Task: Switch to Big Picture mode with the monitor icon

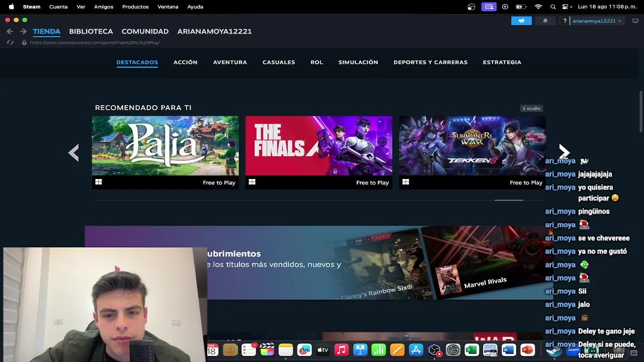Action: [x=635, y=21]
